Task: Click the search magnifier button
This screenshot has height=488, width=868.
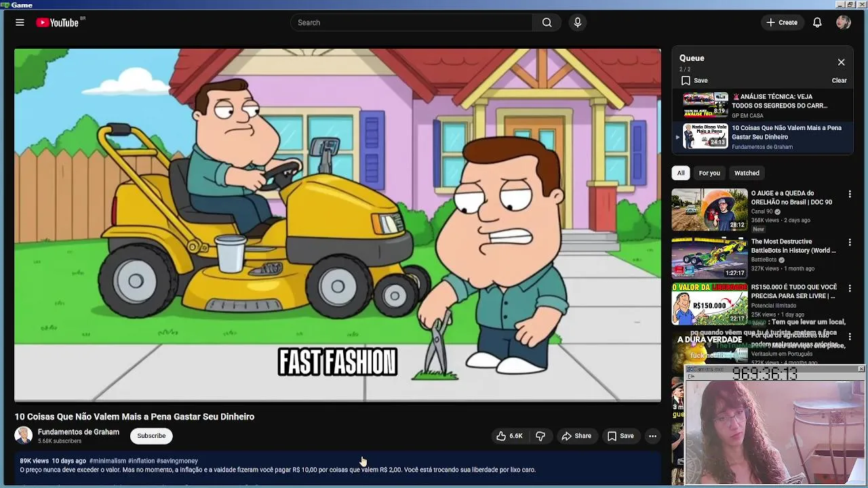Action: pos(547,22)
